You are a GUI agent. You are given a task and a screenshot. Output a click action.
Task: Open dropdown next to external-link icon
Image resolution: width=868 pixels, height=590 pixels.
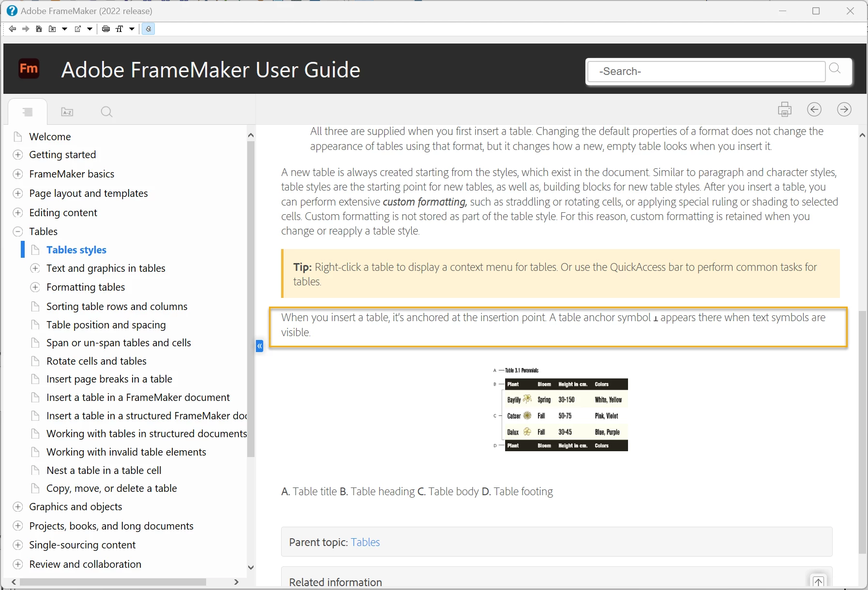pos(90,29)
